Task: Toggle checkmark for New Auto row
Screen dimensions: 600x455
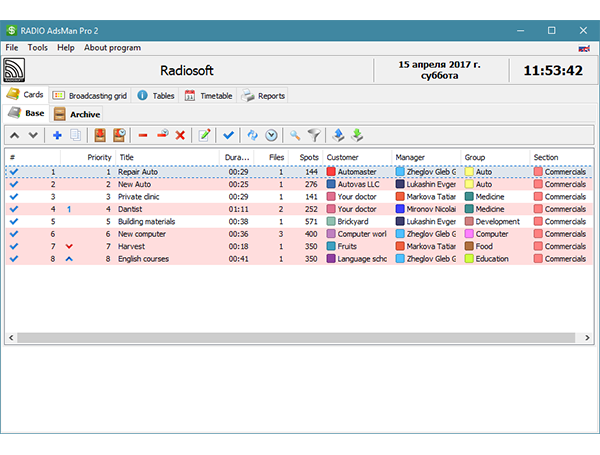Action: 14,184
